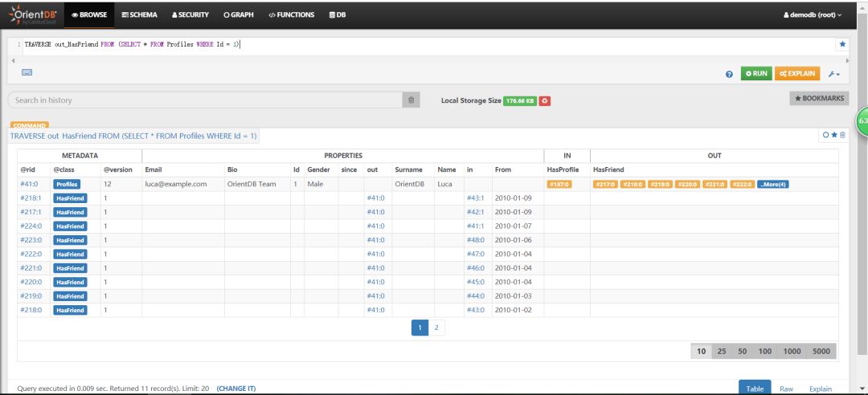Click into the query editor text
868x395 pixels.
click(132, 44)
